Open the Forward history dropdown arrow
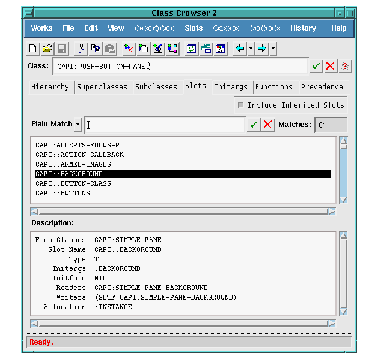 click(273, 49)
